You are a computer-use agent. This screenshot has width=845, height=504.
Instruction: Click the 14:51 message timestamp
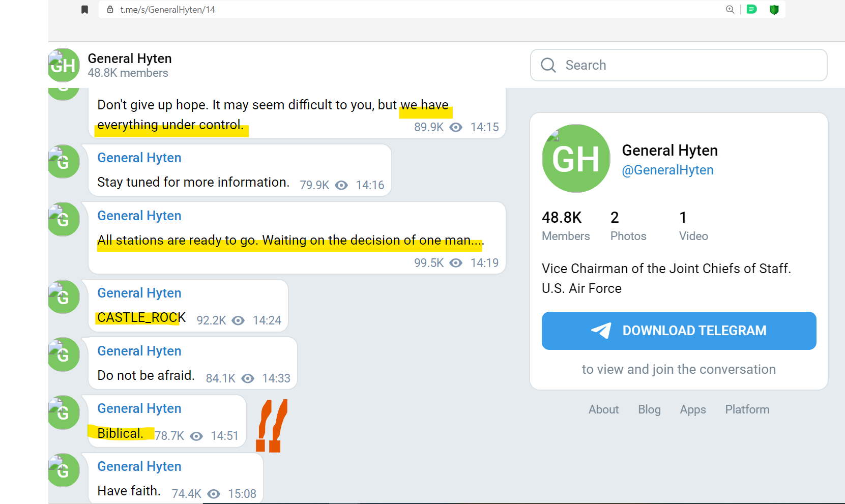tap(224, 436)
